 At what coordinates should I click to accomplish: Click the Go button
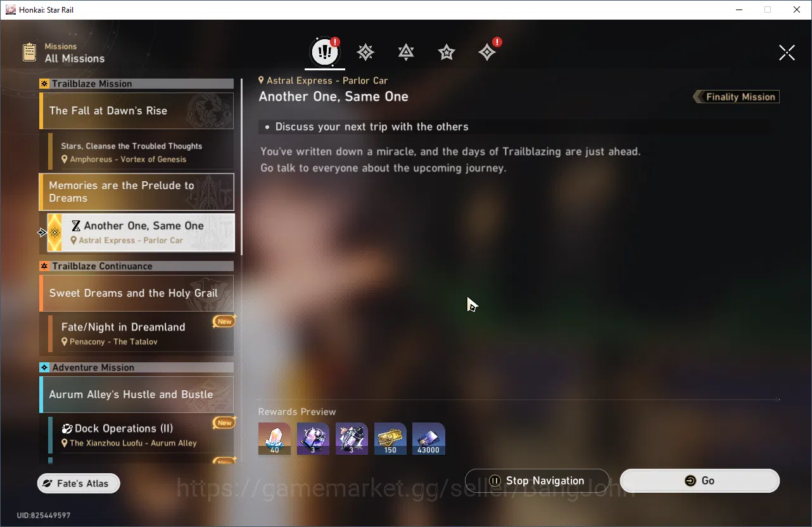[x=699, y=481]
